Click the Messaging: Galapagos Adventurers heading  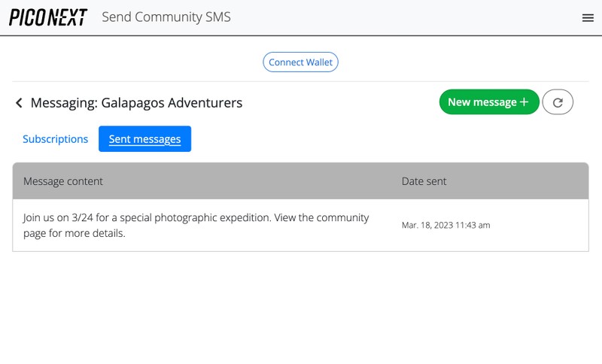click(x=136, y=103)
